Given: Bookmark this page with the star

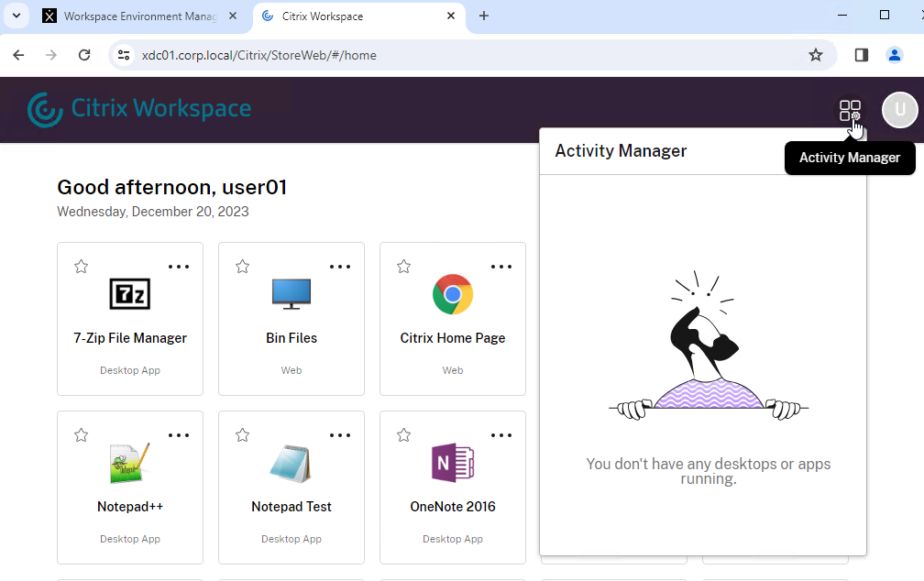Looking at the screenshot, I should (x=816, y=55).
